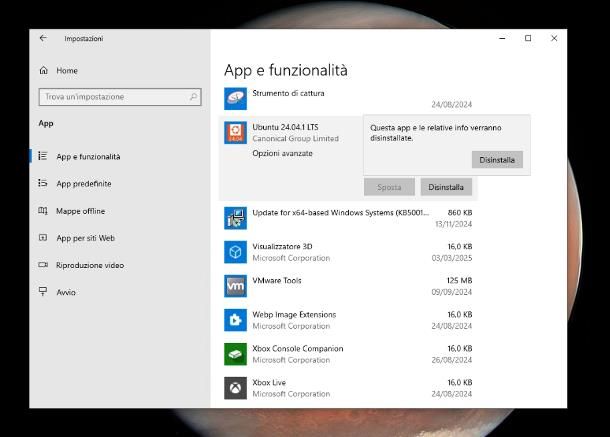Go back with the arrow icon
The height and width of the screenshot is (437, 610).
[43, 38]
